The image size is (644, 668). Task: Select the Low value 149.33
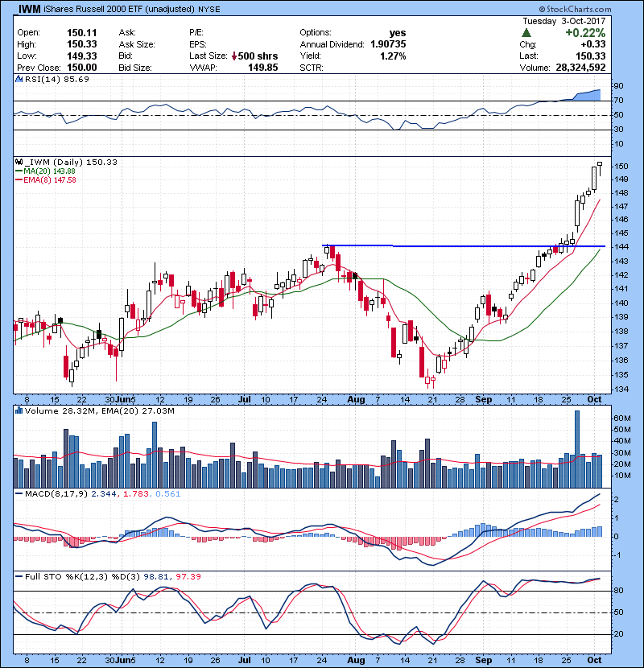point(82,56)
